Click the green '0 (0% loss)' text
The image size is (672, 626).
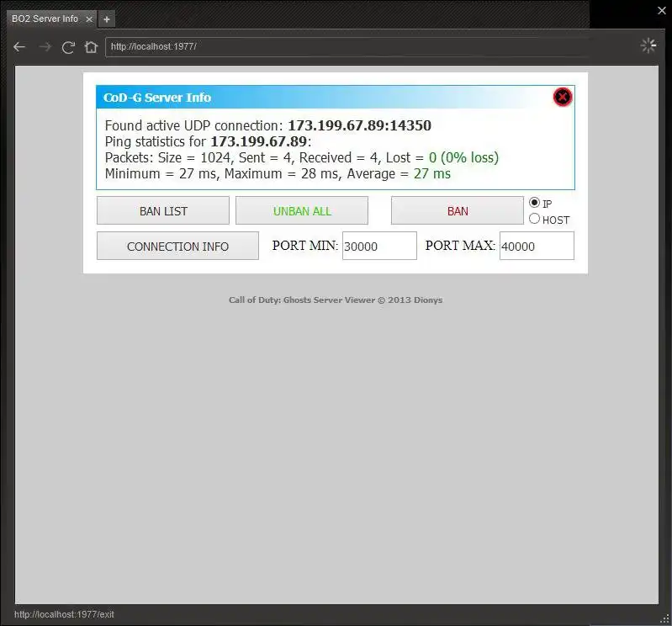point(463,157)
